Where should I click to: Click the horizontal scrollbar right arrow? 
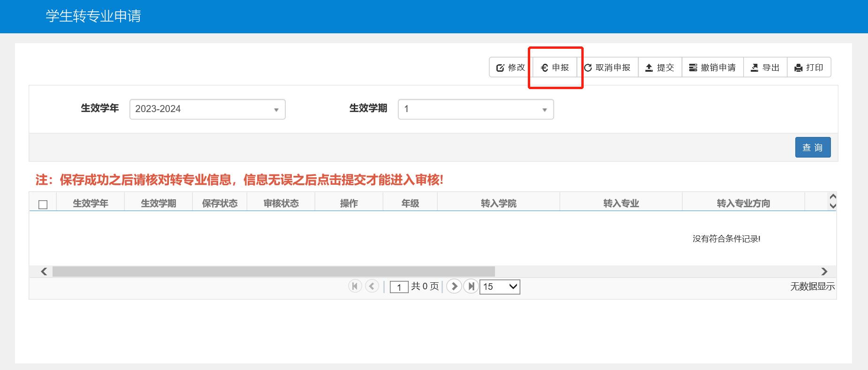coord(824,272)
